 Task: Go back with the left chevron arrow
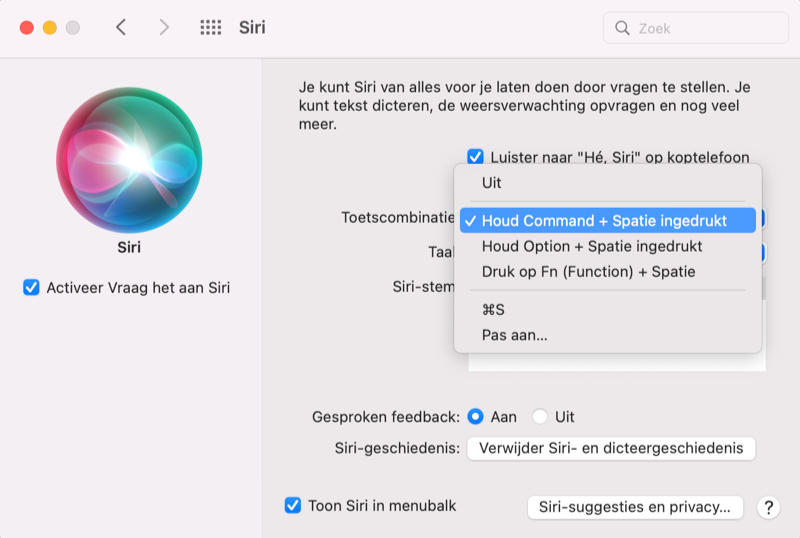click(x=121, y=27)
